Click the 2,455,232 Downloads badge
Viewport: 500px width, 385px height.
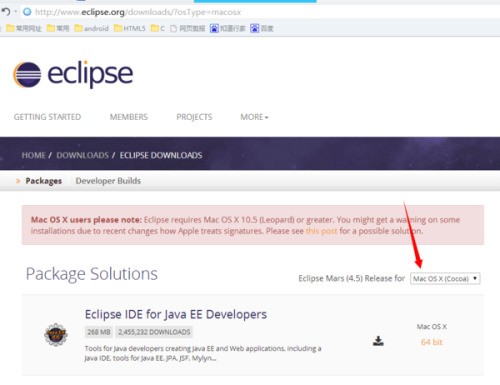coord(154,332)
